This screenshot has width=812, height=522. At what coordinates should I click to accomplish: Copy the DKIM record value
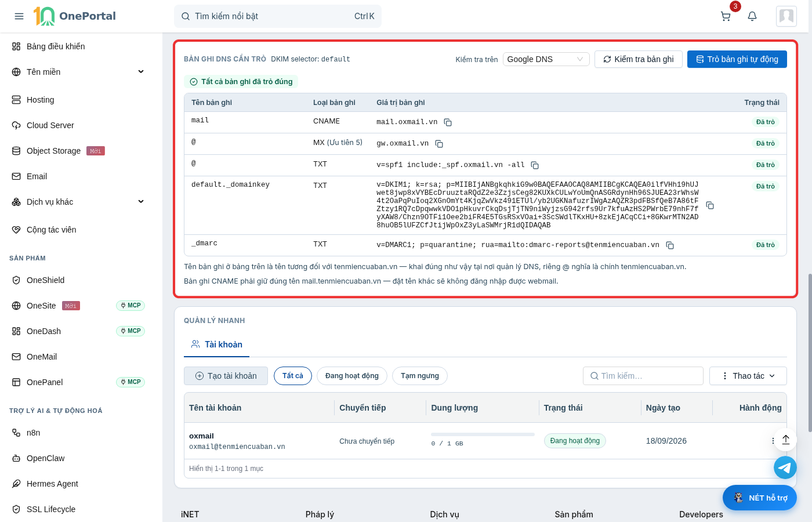pyautogui.click(x=710, y=205)
